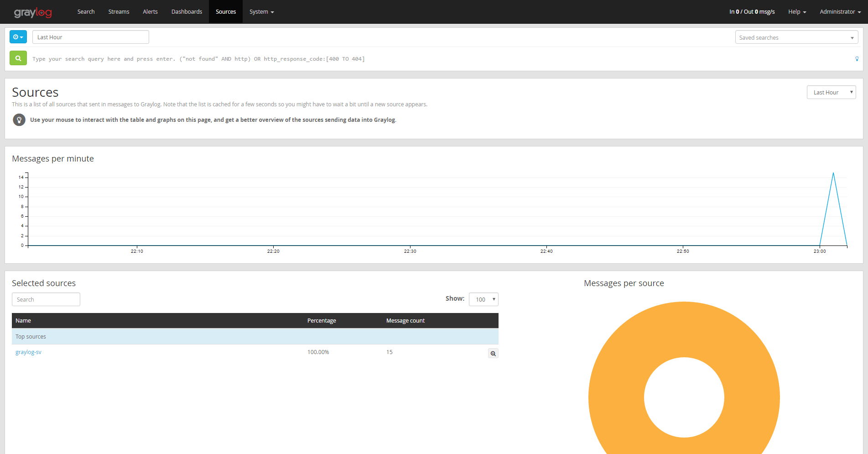Open the Alerts section
The height and width of the screenshot is (454, 868).
[150, 12]
